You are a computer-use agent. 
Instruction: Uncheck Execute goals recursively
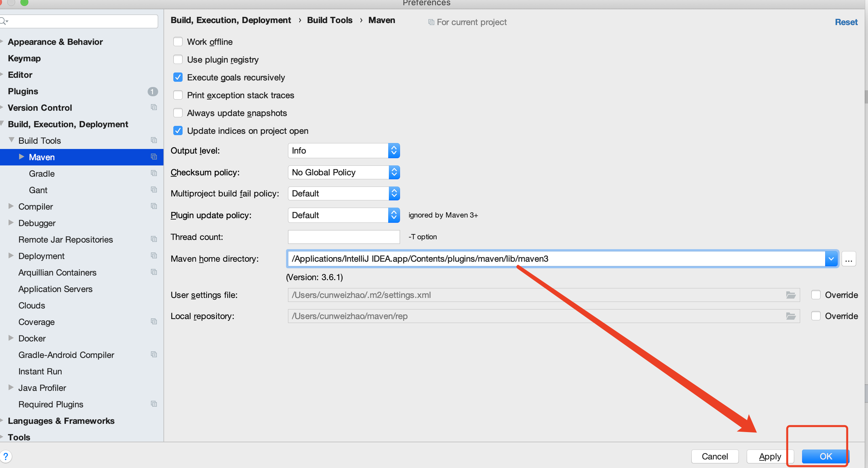click(x=178, y=77)
